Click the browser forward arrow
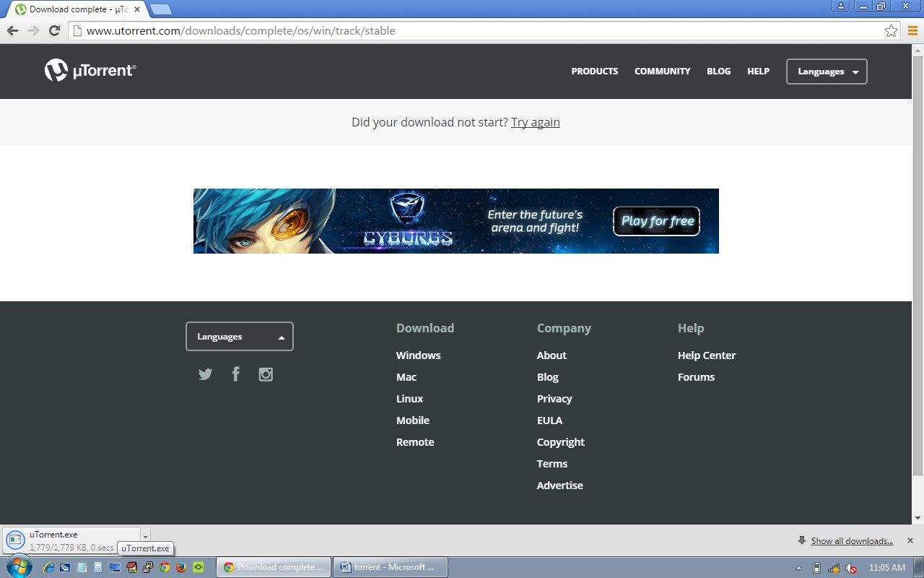This screenshot has width=924, height=578. tap(33, 30)
